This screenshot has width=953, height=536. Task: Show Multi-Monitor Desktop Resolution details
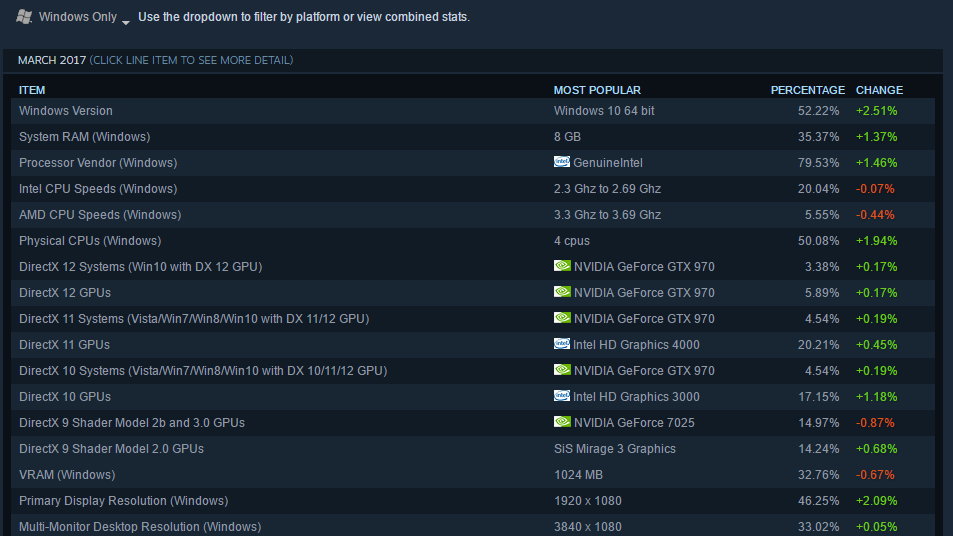point(140,527)
